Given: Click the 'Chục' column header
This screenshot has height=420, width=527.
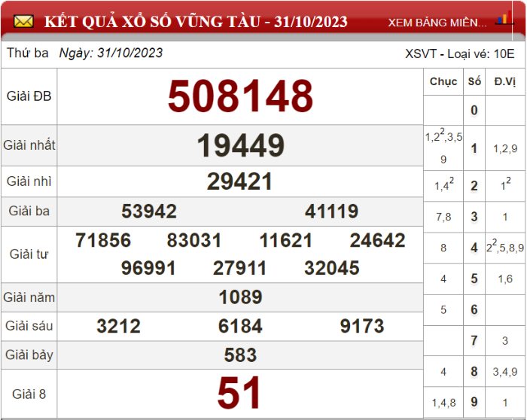Looking at the screenshot, I should pyautogui.click(x=443, y=81).
